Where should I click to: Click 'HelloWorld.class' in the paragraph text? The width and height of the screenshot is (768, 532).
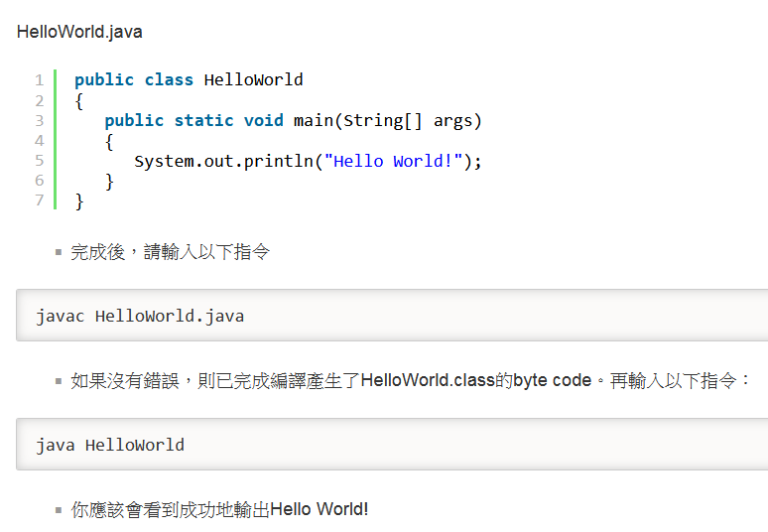(x=428, y=381)
